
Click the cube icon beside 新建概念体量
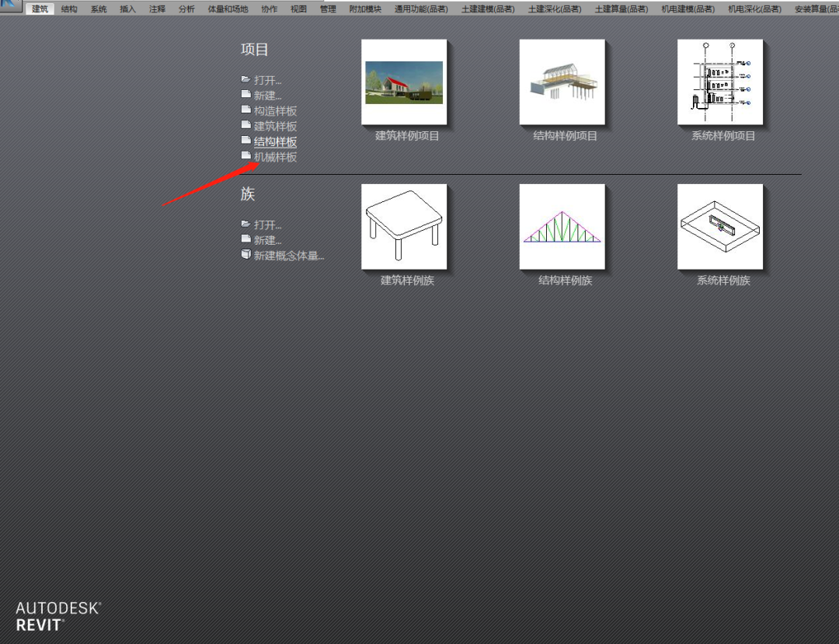tap(245, 255)
